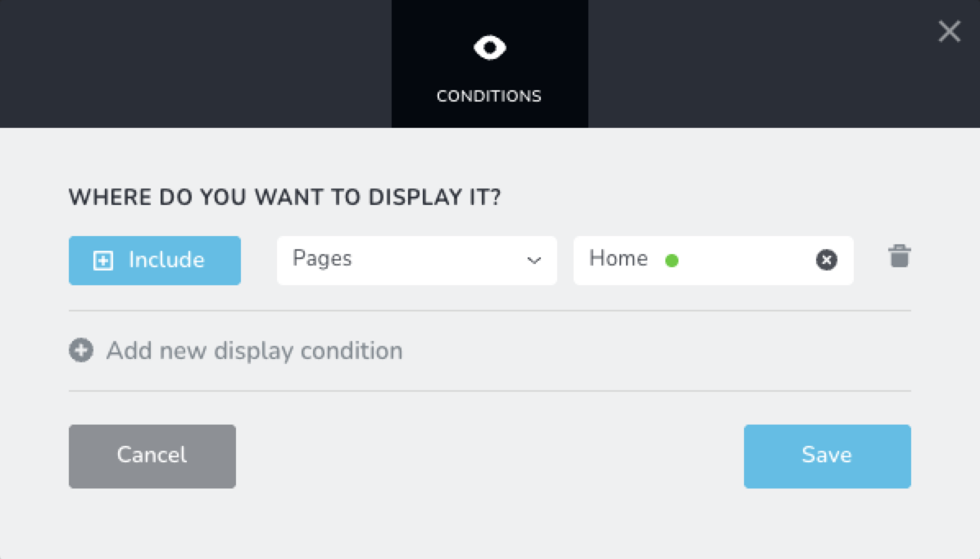Expand the chevron arrow beside Pages
This screenshot has width=980, height=559.
point(534,261)
